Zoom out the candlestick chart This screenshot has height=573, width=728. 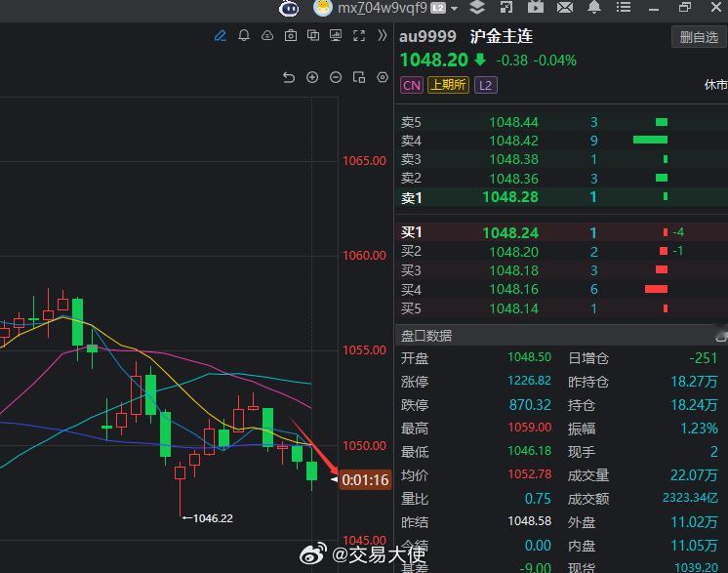click(336, 77)
